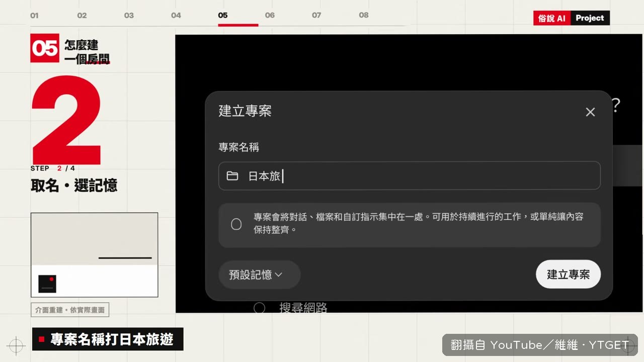Close the 建立專案 dialog with the X

(590, 112)
